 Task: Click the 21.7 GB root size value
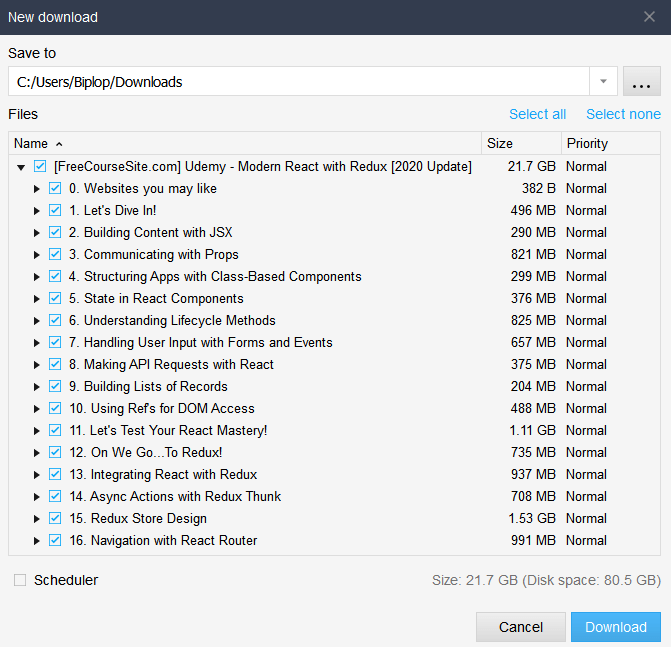tap(531, 166)
